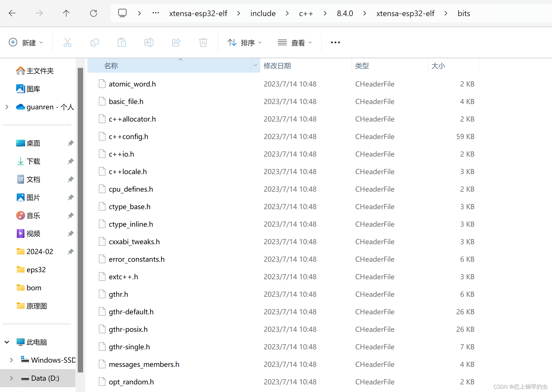This screenshot has height=392, width=552.
Task: Click the Paste clipboard icon
Action: click(122, 43)
